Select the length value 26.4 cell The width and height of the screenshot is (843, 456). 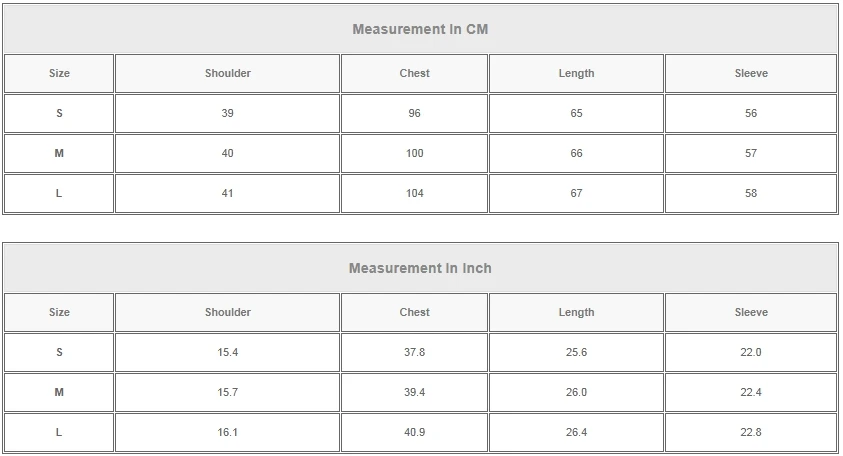click(576, 432)
